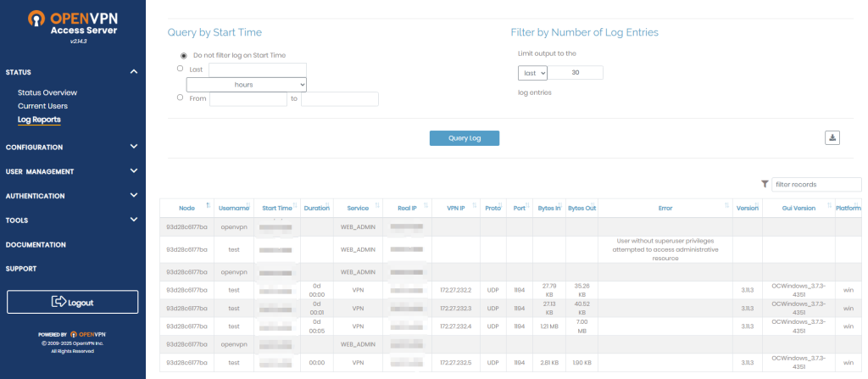The image size is (868, 379).
Task: Open the hours time unit dropdown
Action: [x=246, y=85]
